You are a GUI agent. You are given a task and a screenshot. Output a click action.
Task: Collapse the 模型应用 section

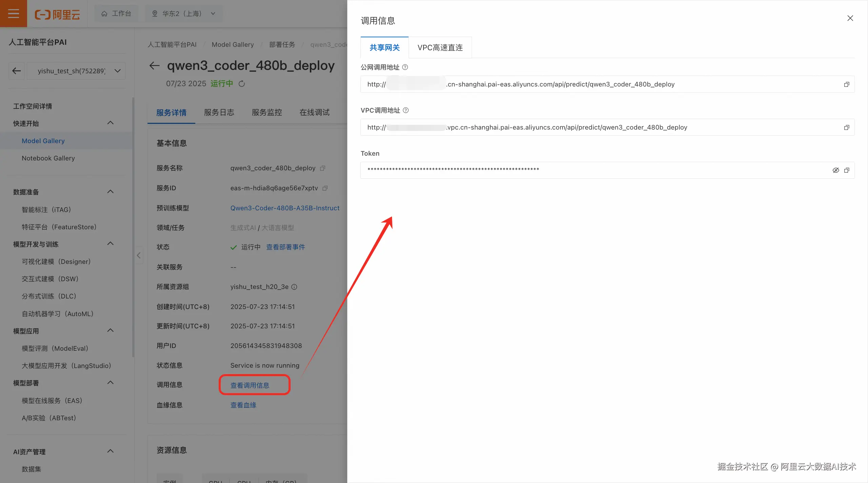tap(110, 330)
